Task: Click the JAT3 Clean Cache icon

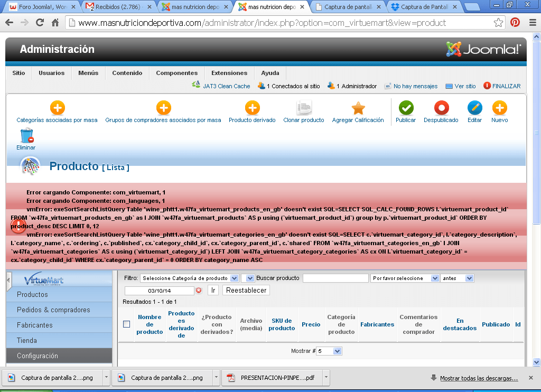Action: point(196,85)
